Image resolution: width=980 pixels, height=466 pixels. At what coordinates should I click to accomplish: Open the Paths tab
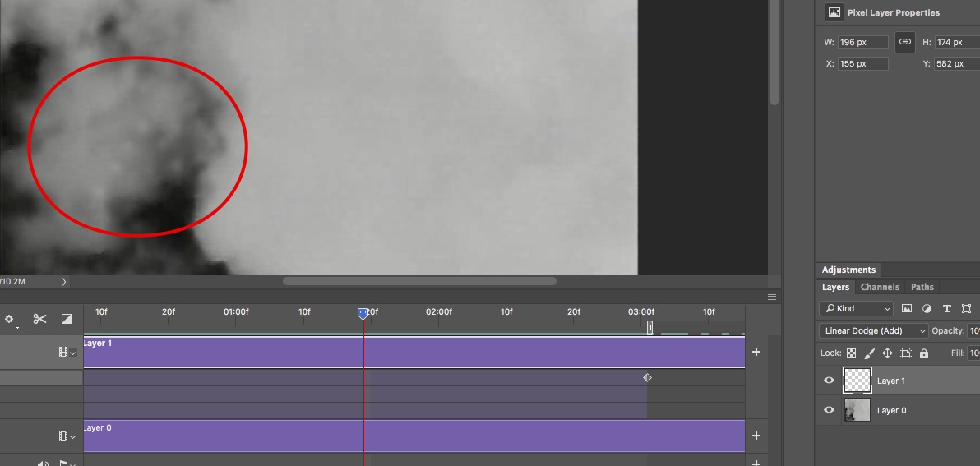click(922, 287)
